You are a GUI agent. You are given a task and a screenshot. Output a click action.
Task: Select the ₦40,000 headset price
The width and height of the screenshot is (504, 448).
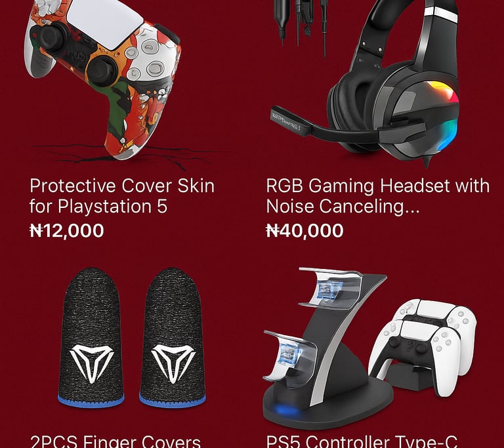click(304, 230)
